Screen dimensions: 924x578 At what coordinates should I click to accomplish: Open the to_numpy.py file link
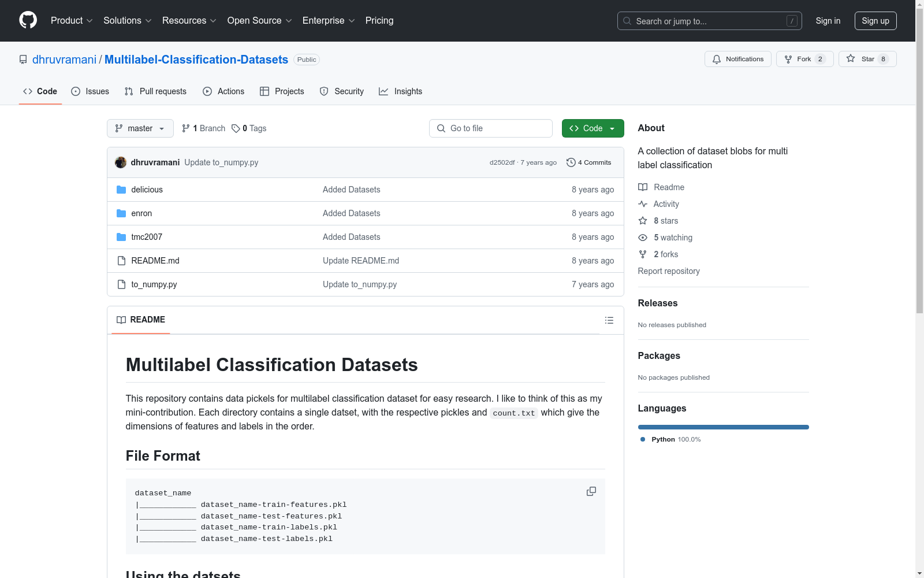[x=154, y=284]
